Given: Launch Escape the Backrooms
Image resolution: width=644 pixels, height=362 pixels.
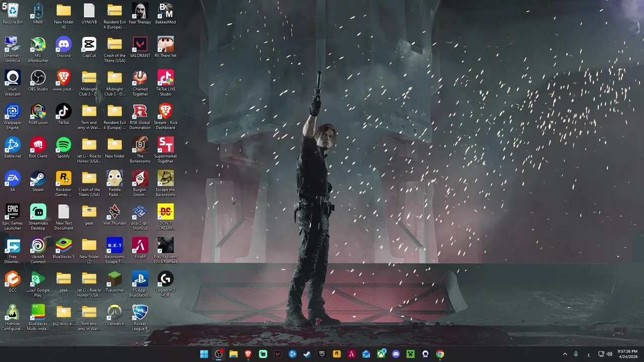Looking at the screenshot, I should pos(166,184).
